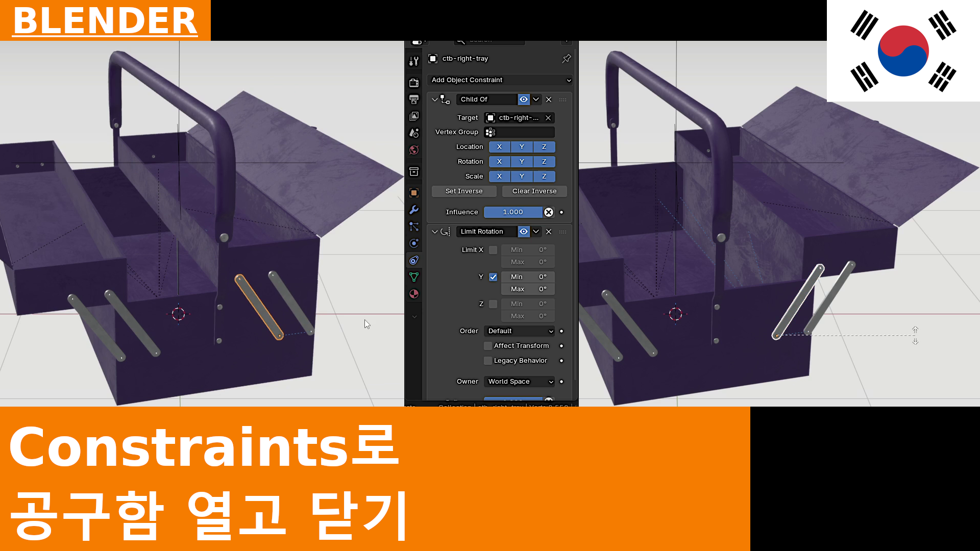The image size is (980, 551).
Task: Clear the Child Of target object
Action: [x=548, y=118]
